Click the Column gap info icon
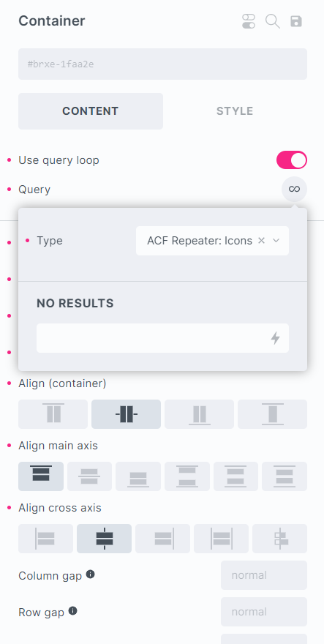Image resolution: width=324 pixels, height=644 pixels. 91,574
